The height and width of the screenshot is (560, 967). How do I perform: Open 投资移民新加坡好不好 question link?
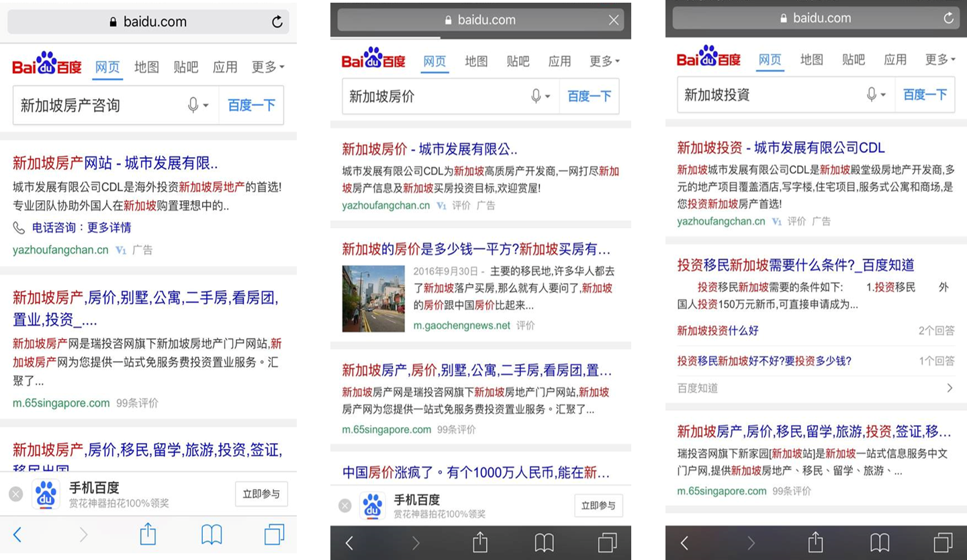click(x=764, y=361)
